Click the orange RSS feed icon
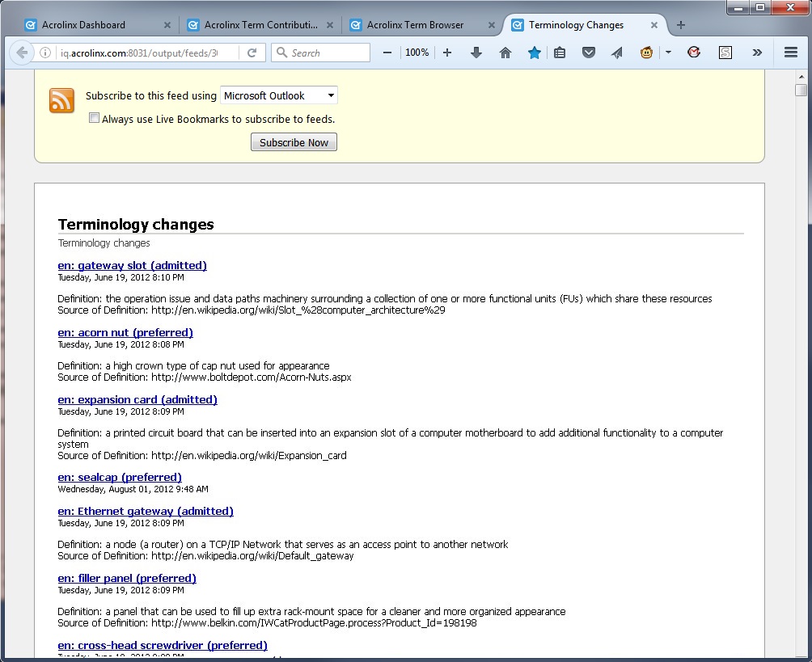 [x=61, y=100]
